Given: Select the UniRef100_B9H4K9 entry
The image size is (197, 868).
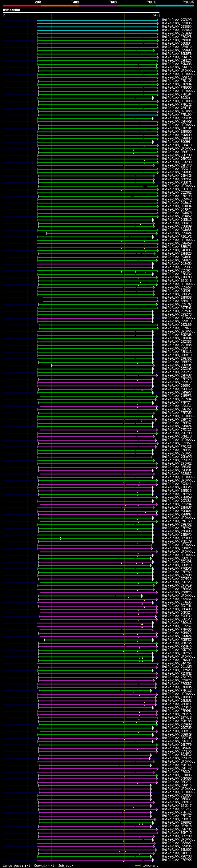Looking at the screenshot, I should 177,122.
